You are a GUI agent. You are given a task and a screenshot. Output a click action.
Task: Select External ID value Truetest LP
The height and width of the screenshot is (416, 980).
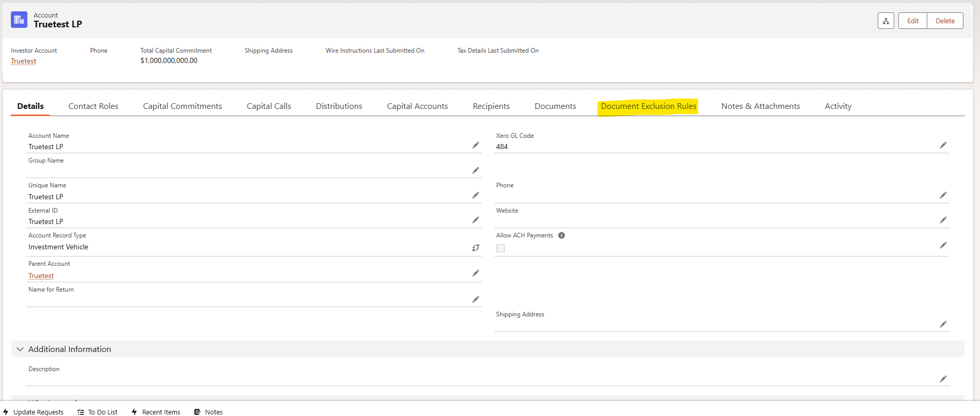pos(46,221)
